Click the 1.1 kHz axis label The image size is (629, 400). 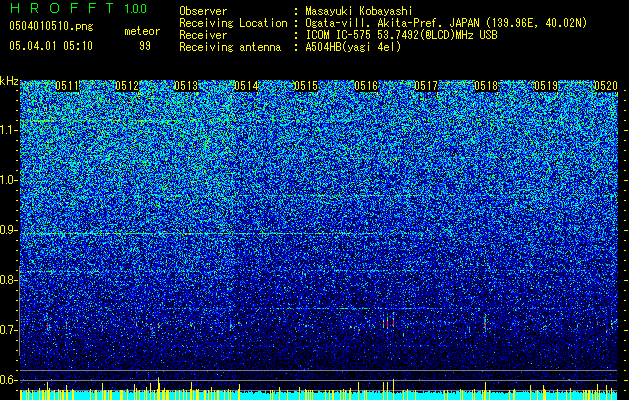[9, 130]
